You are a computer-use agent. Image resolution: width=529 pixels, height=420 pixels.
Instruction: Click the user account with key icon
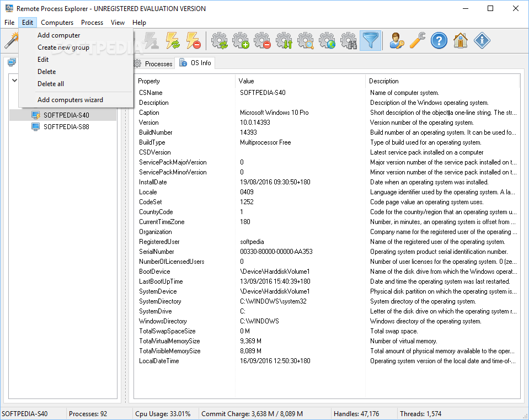pyautogui.click(x=396, y=40)
